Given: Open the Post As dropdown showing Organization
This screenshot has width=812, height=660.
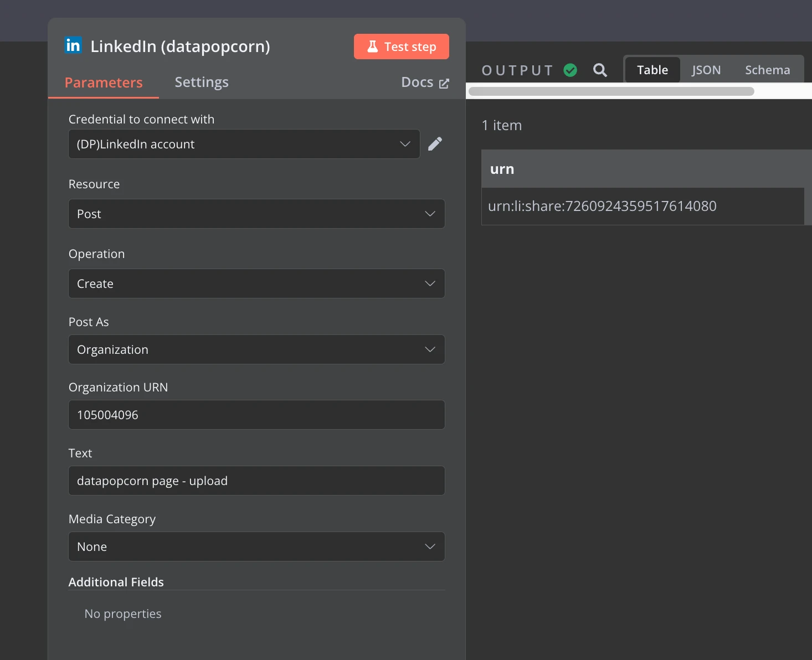Looking at the screenshot, I should click(x=256, y=349).
